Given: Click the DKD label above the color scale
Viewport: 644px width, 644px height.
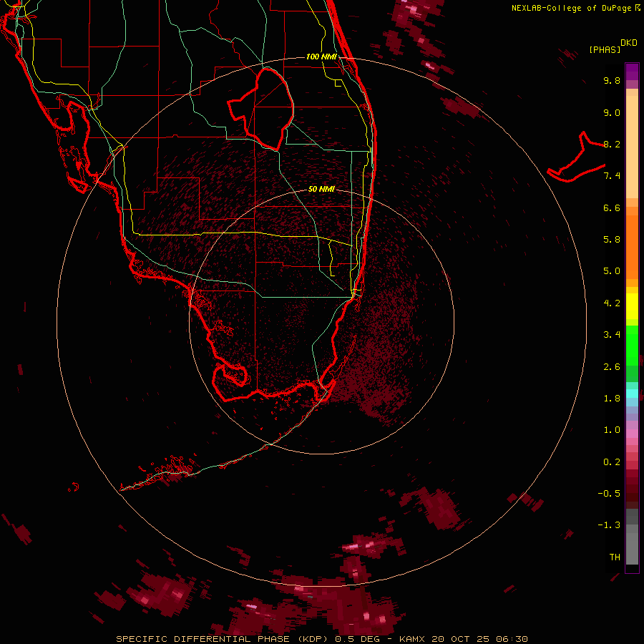Looking at the screenshot, I should point(629,43).
